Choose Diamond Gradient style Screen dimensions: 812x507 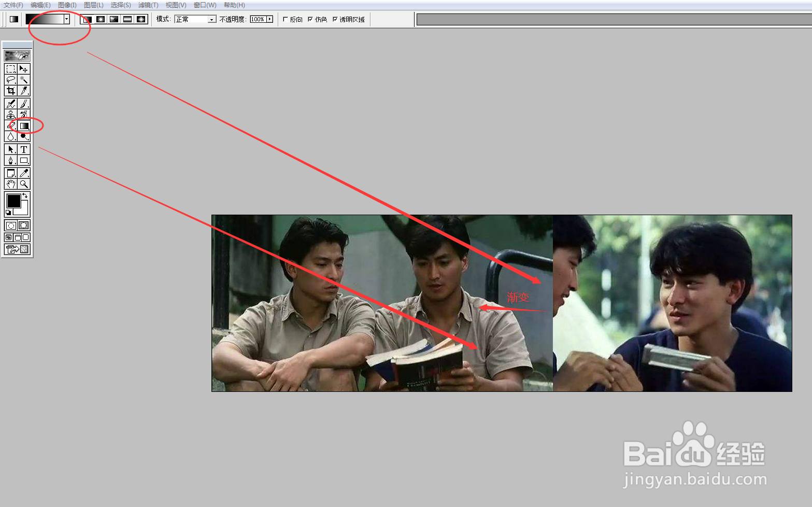pos(141,19)
